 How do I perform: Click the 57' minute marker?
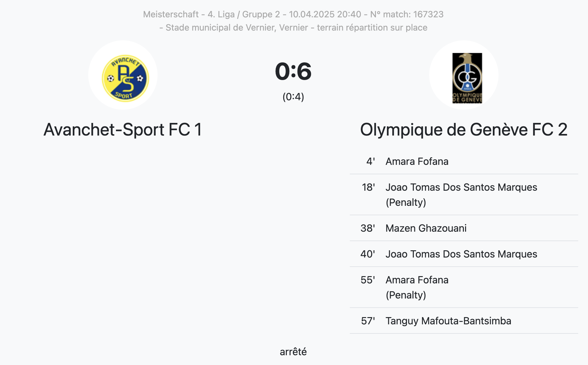368,321
